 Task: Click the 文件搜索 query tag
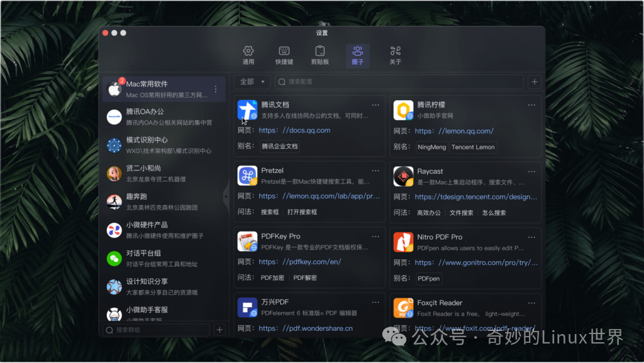point(461,213)
